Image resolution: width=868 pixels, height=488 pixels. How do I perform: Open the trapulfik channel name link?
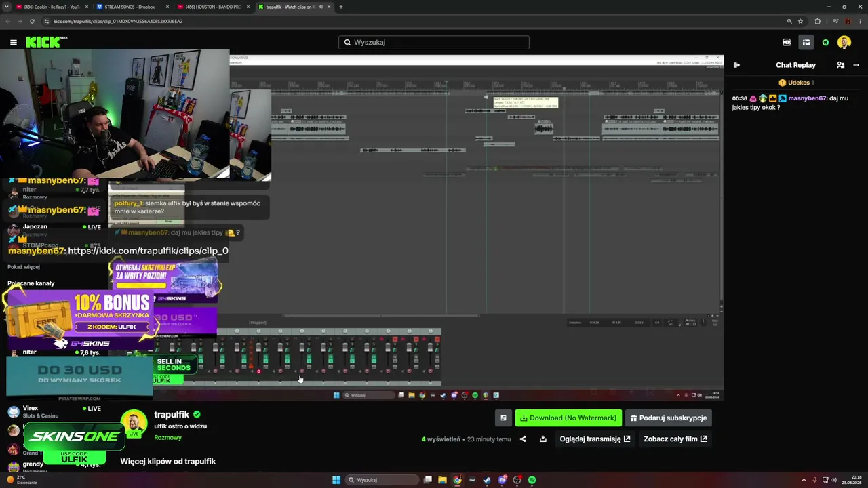(x=172, y=415)
